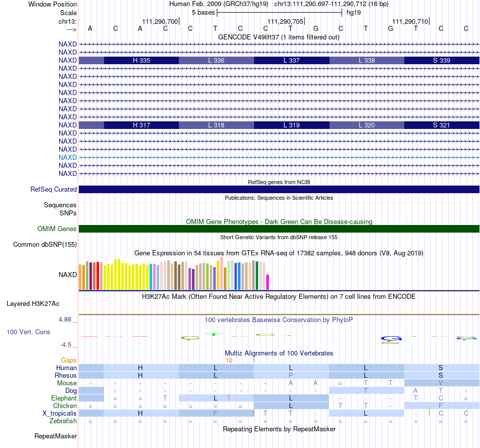Select the H 317 codon block

point(141,125)
